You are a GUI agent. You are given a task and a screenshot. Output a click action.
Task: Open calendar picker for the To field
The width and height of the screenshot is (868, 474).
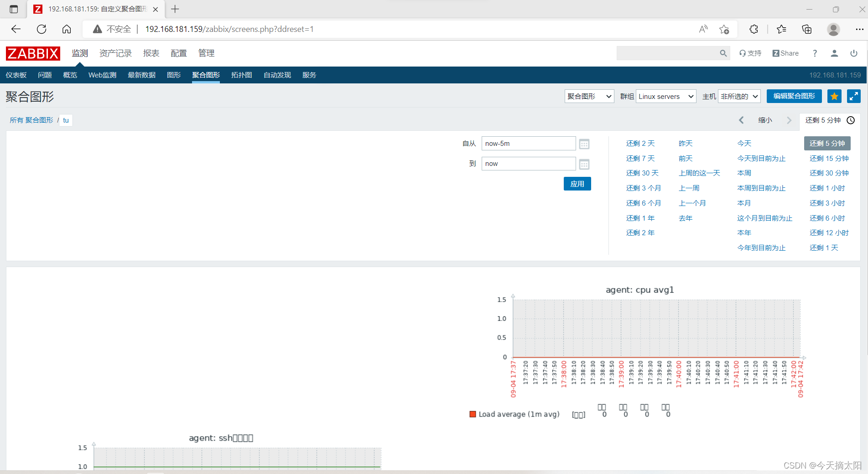[584, 164]
